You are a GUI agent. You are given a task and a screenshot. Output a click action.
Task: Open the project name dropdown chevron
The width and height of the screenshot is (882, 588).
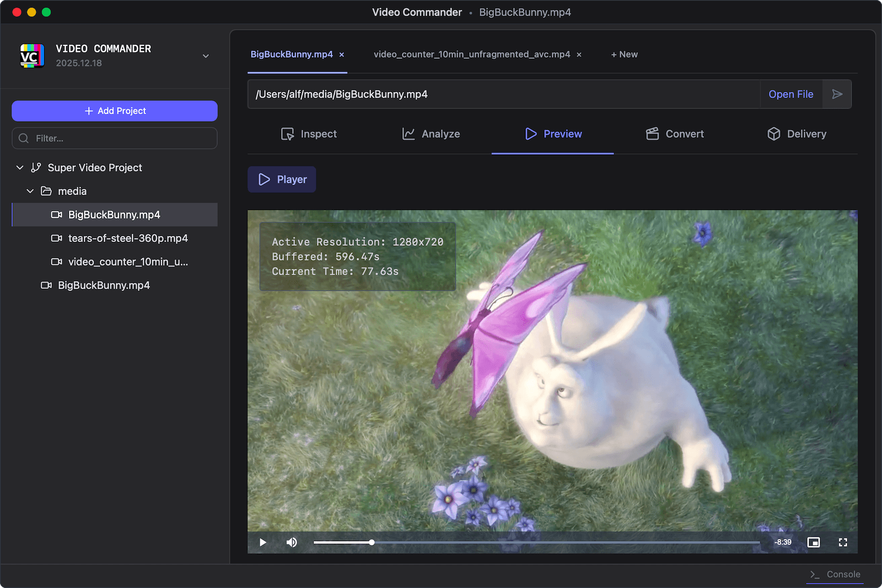tap(206, 56)
